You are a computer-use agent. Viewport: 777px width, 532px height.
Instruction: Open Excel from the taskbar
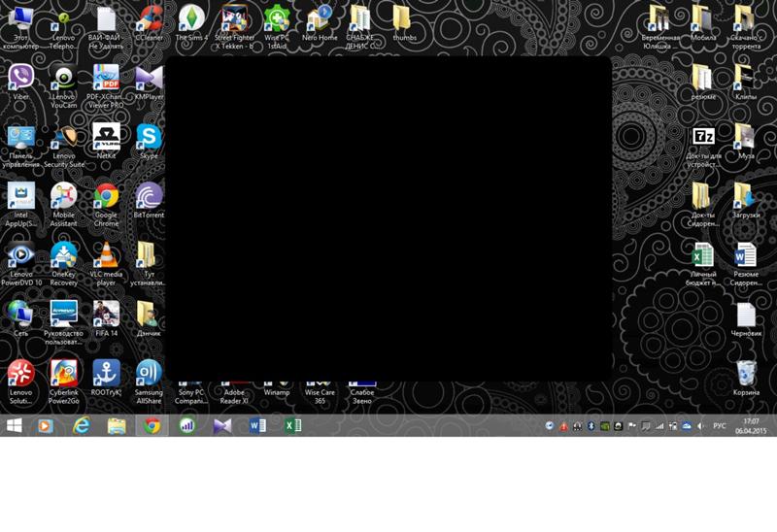293,425
